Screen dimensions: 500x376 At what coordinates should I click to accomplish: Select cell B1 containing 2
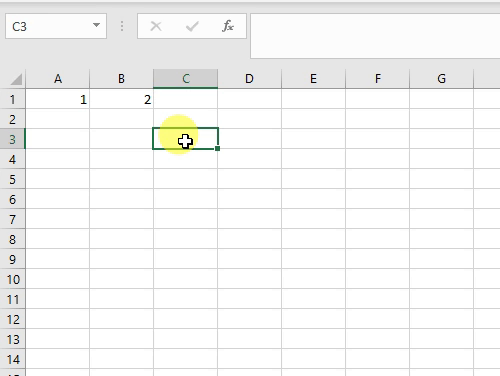click(121, 99)
